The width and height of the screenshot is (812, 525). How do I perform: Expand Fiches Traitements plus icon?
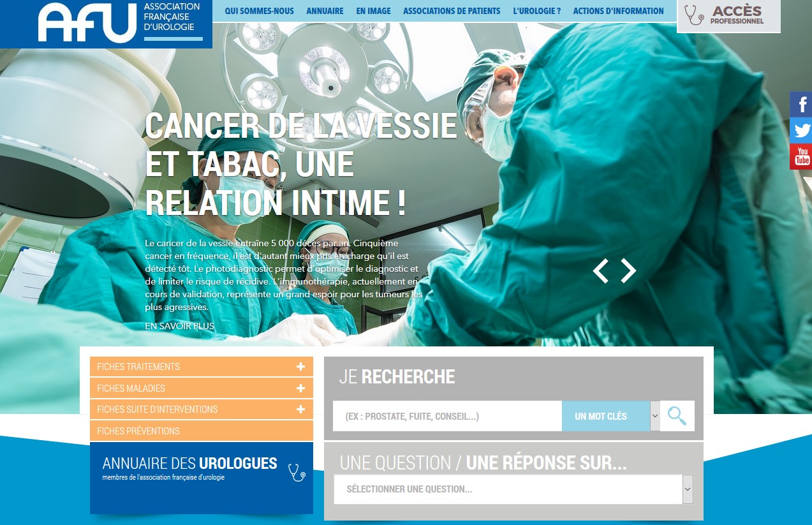300,366
